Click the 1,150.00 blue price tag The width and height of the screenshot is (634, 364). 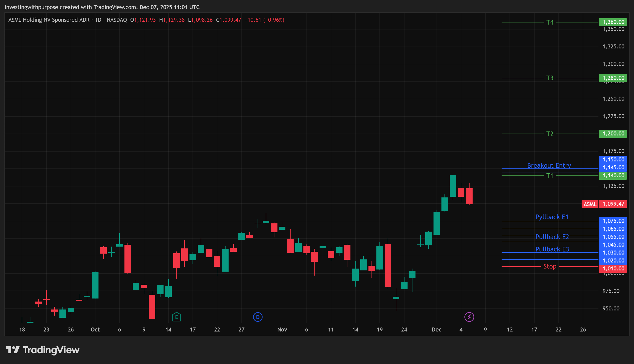tap(613, 160)
